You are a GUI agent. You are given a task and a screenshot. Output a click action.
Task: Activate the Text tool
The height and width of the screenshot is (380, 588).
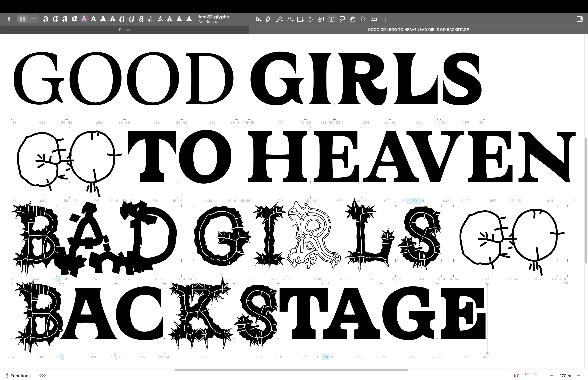pyautogui.click(x=331, y=19)
